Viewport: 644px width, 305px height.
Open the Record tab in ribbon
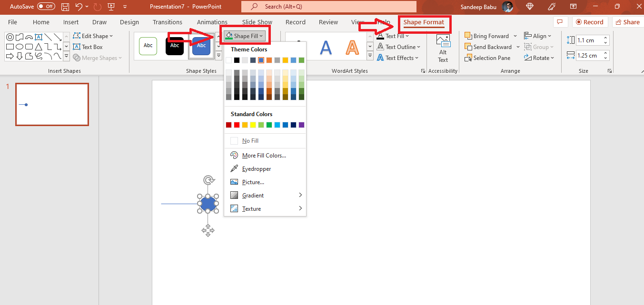296,22
